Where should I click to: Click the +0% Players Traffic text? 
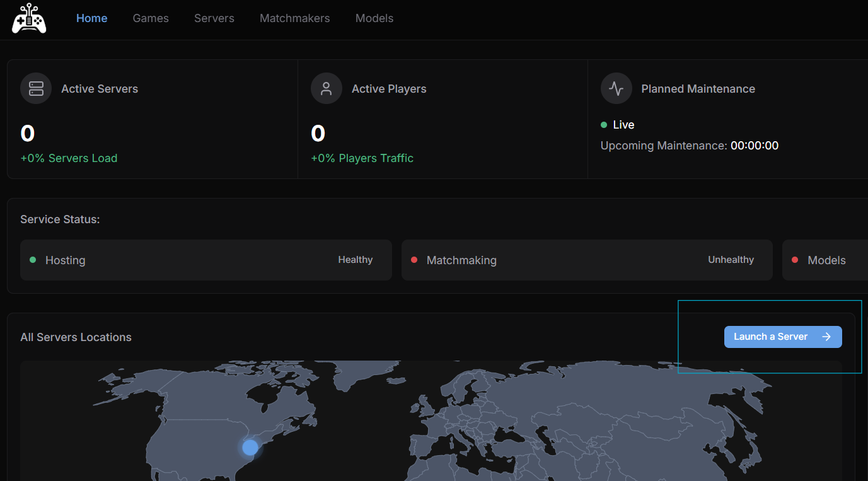tap(362, 158)
